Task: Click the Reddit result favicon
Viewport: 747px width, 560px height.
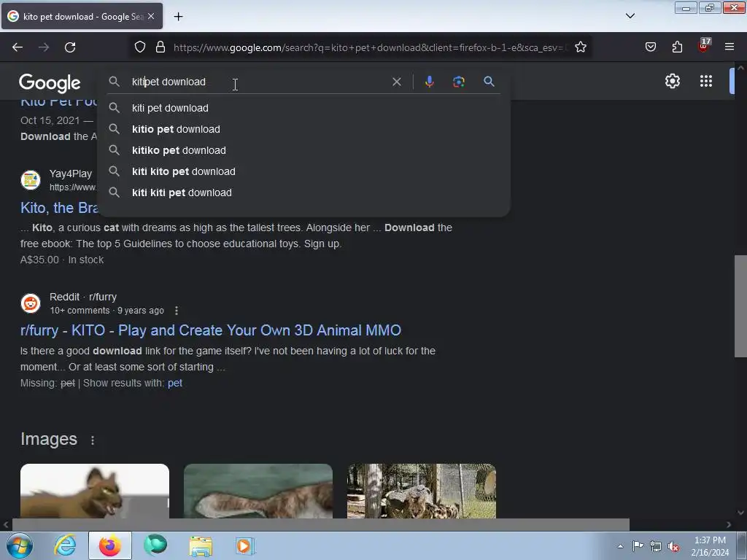Action: (x=31, y=303)
